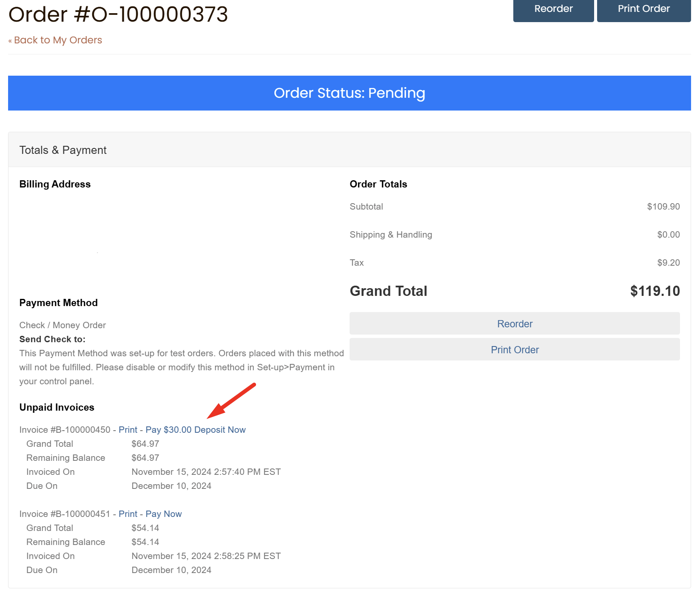Click the gray Reorder button under Grand Total
This screenshot has height=596, width=700.
click(x=515, y=324)
